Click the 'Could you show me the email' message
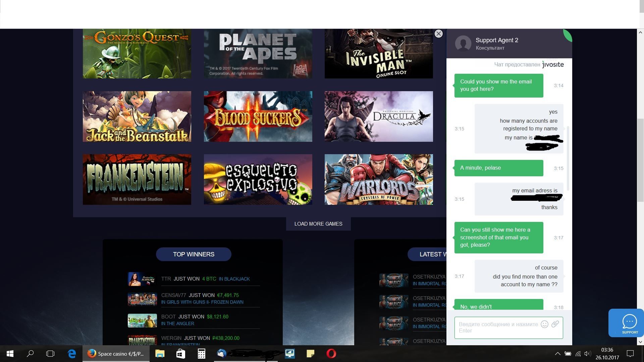 pos(499,85)
